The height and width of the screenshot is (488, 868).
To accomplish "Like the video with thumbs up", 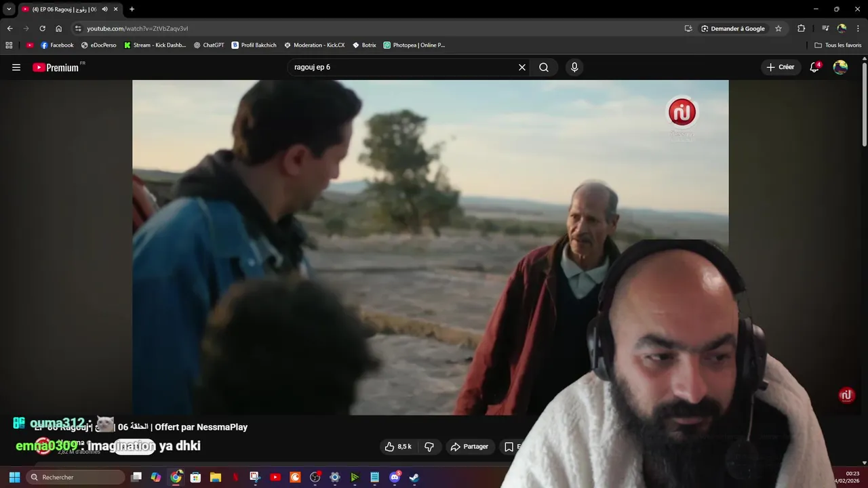I will pyautogui.click(x=398, y=447).
